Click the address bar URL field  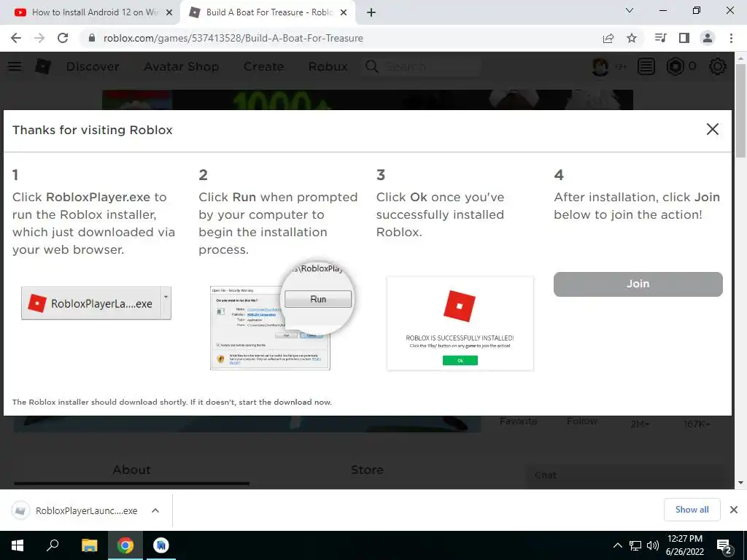point(341,38)
